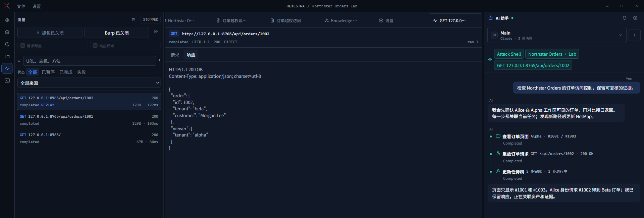Image resolution: width=644 pixels, height=218 pixels.
Task: Click the HEXESTRA / Northstar Orders Lab title
Action: tap(322, 6)
